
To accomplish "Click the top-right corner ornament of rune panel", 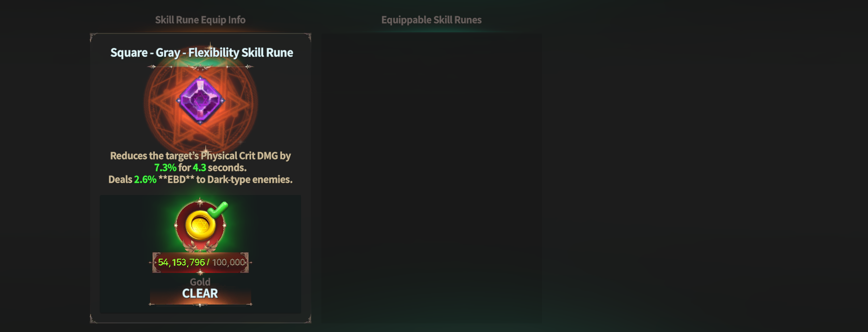I will click(308, 37).
